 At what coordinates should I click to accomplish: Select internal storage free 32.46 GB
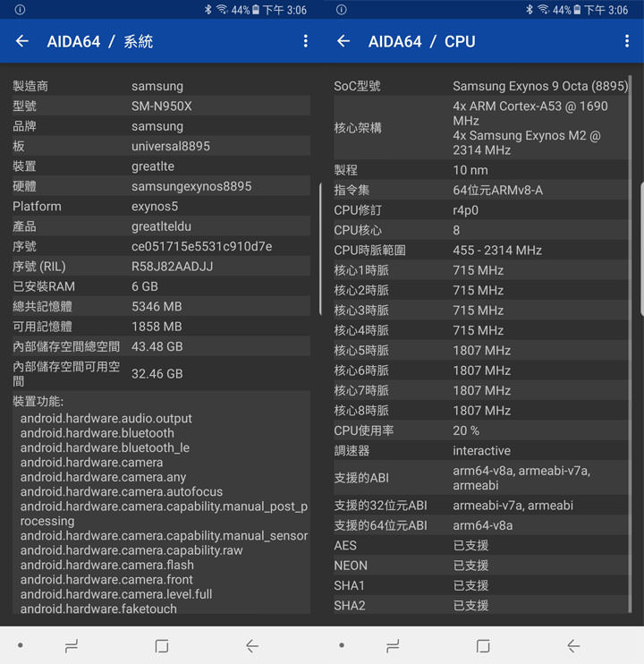pyautogui.click(x=157, y=373)
